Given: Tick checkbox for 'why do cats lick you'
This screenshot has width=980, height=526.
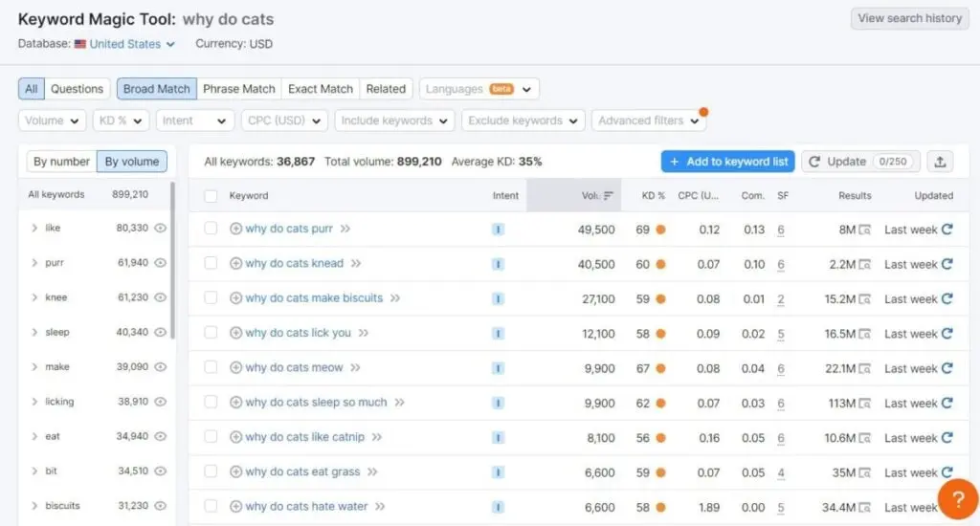Looking at the screenshot, I should (x=211, y=333).
